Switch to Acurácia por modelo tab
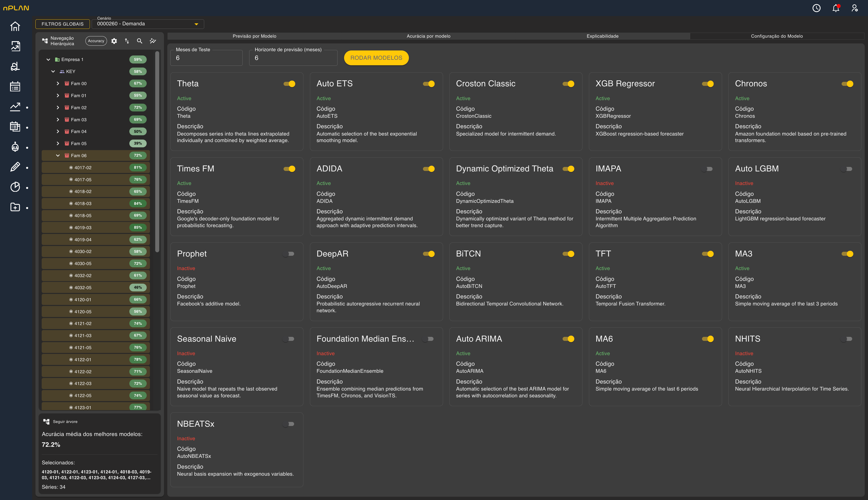This screenshot has width=868, height=500. pos(428,36)
